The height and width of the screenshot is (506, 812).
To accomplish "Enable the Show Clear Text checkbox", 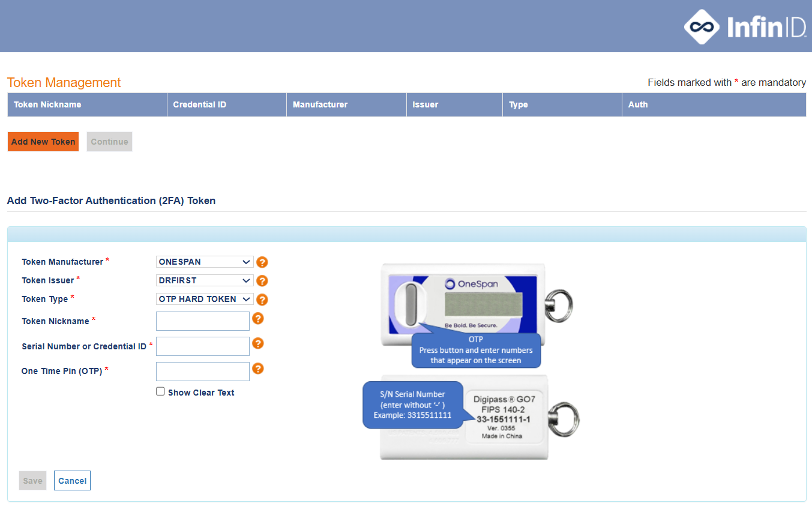I will (x=160, y=391).
